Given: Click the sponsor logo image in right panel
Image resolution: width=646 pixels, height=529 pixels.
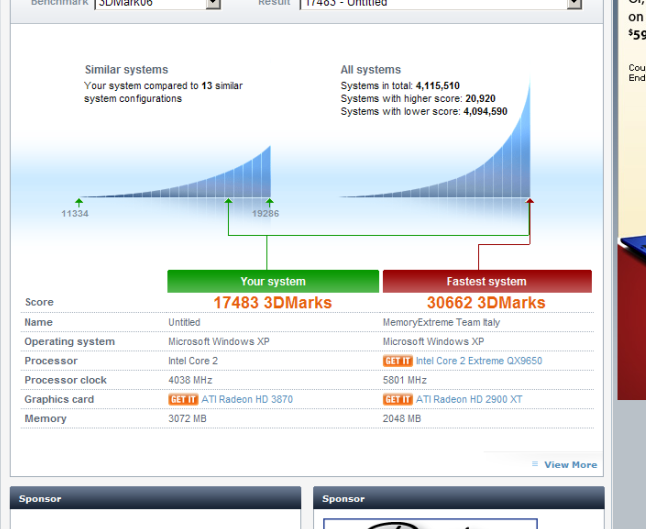Looking at the screenshot, I should point(431,523).
